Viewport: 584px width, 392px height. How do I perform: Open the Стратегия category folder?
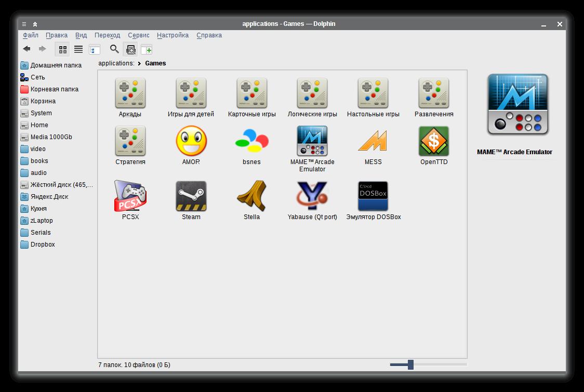coord(130,145)
